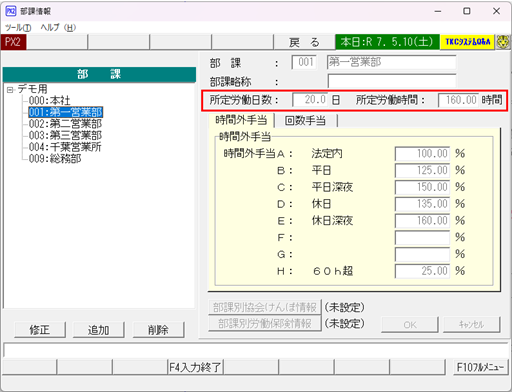Click the 休日深夜 label text

click(332, 221)
